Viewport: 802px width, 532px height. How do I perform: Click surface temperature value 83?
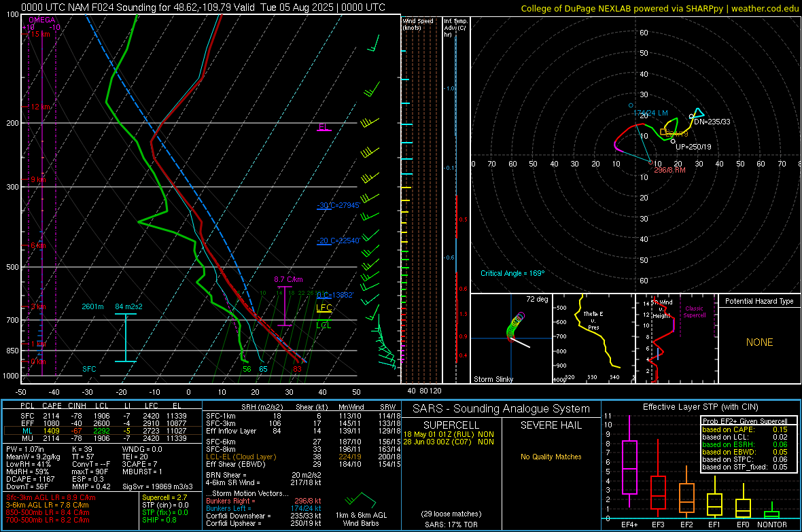tap(297, 369)
